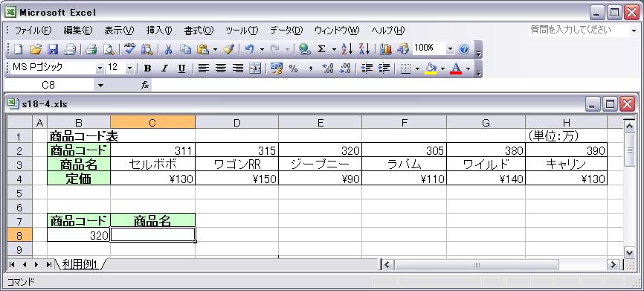
Task: Open the 書式(O) menu
Action: pyautogui.click(x=199, y=31)
